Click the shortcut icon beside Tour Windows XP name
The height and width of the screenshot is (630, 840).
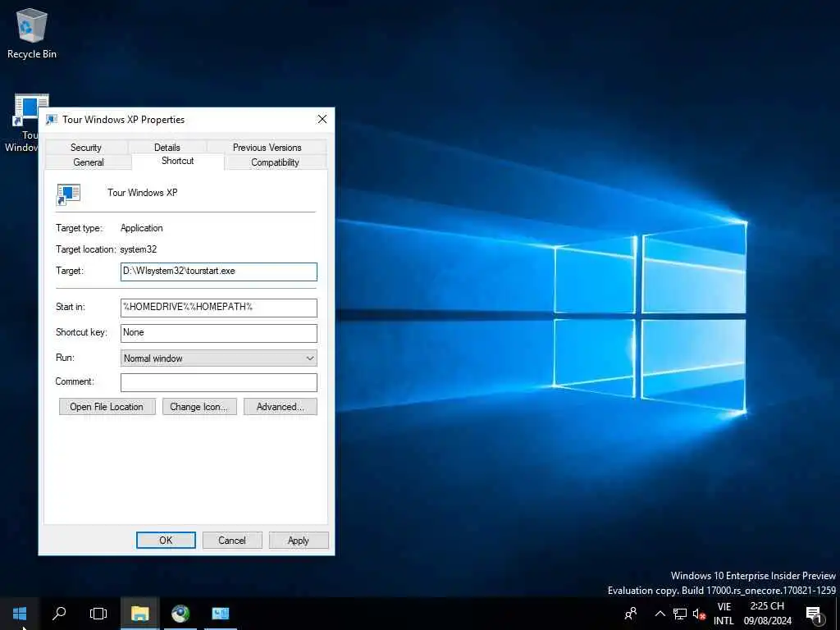tap(69, 194)
